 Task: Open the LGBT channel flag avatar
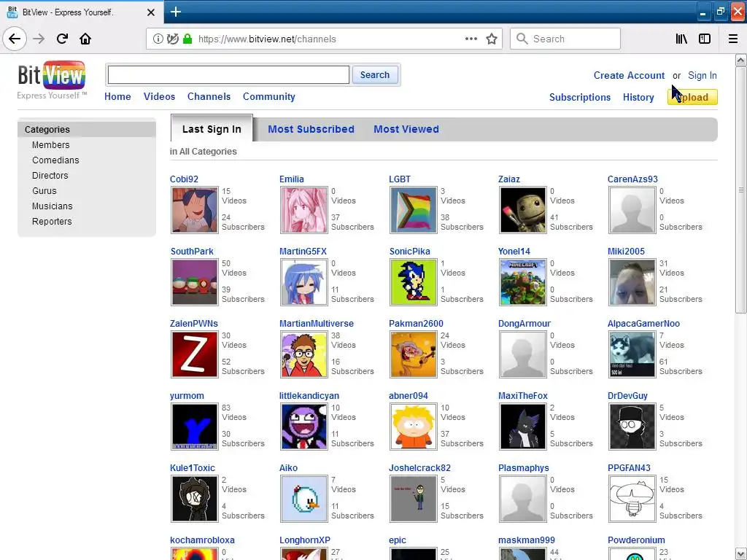[x=413, y=210]
